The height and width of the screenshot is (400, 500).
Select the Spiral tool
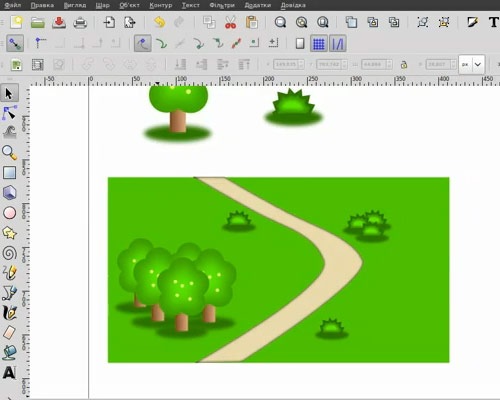point(9,253)
